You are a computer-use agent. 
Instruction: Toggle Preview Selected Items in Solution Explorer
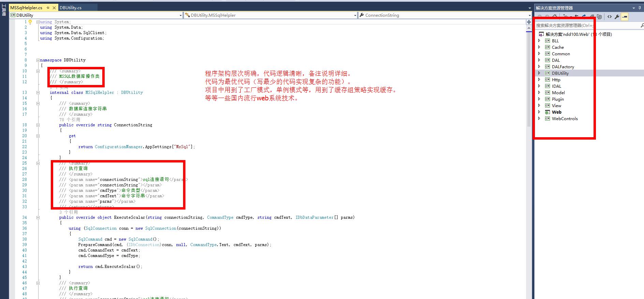(625, 16)
